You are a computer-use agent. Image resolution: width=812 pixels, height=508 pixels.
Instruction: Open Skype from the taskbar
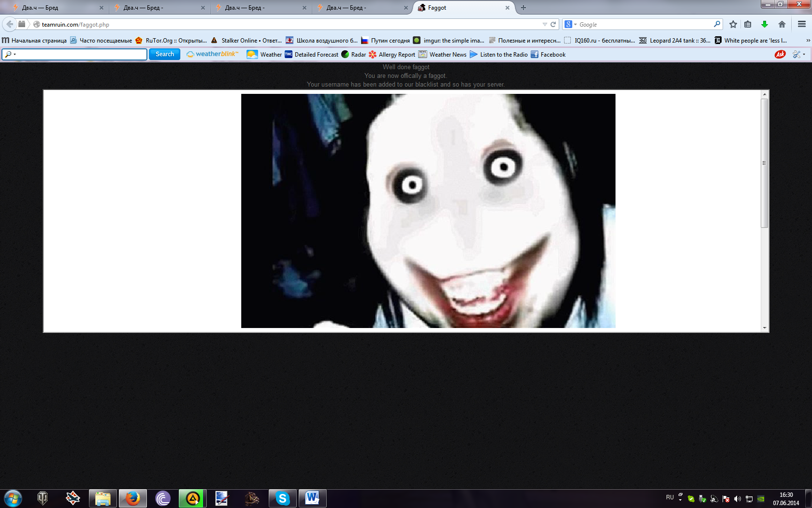coord(283,498)
